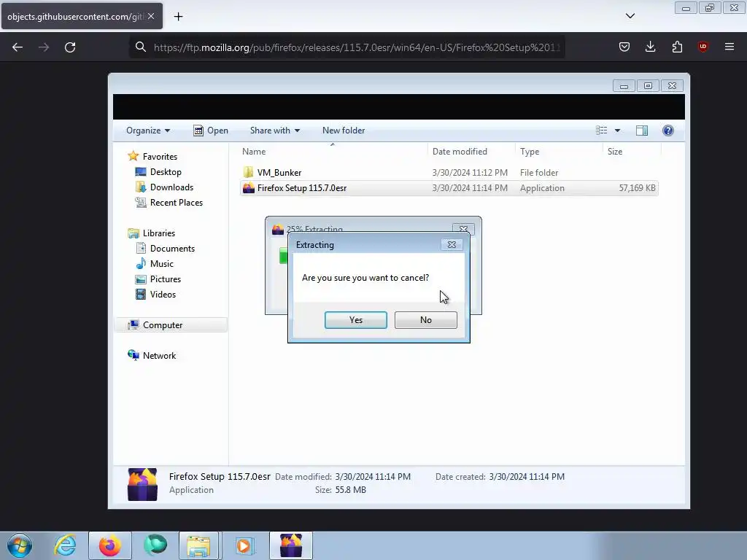Switch to Firefox in the taskbar

point(109,545)
